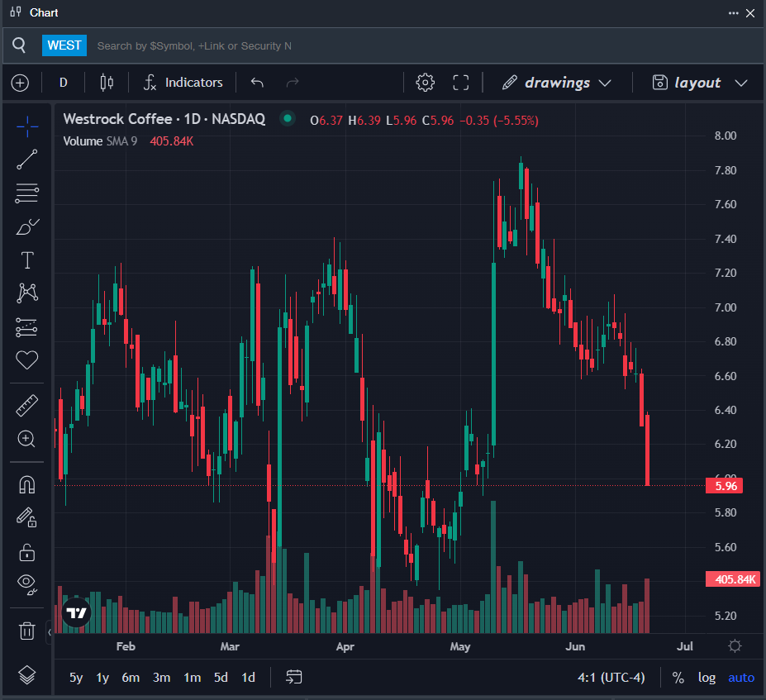Open the ruler measure tool
Screen dimensions: 766x700
(27, 406)
